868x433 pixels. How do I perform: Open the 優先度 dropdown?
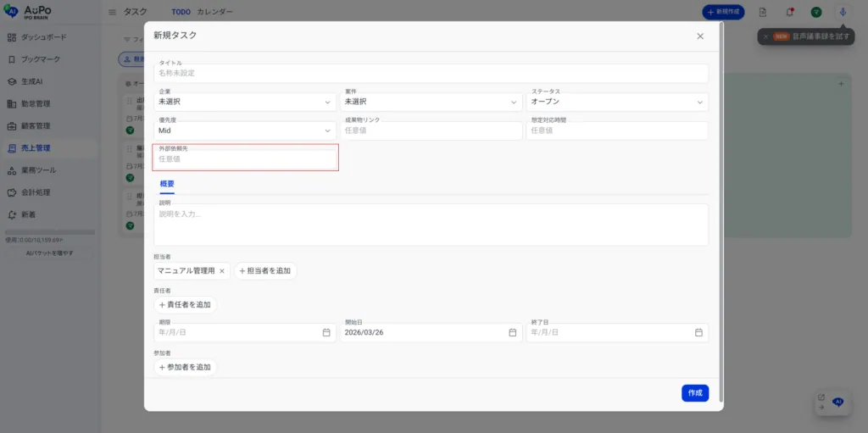pyautogui.click(x=245, y=130)
